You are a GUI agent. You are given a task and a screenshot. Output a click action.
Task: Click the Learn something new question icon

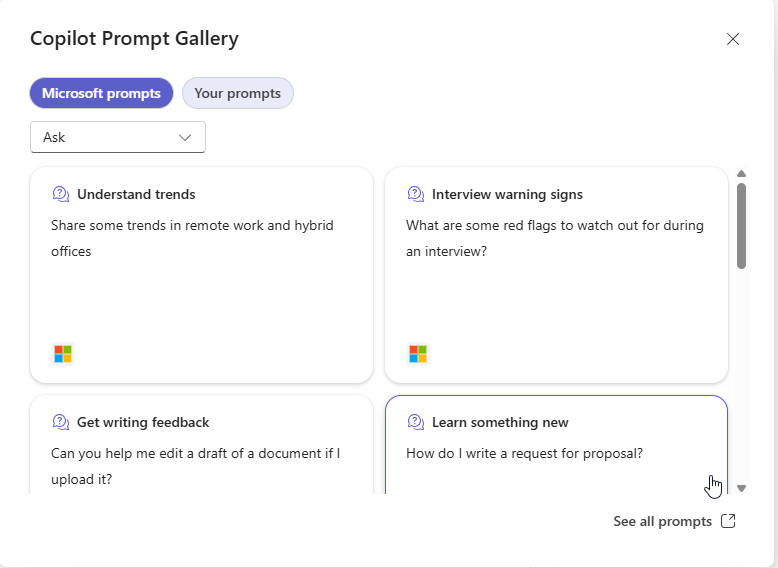tap(416, 422)
